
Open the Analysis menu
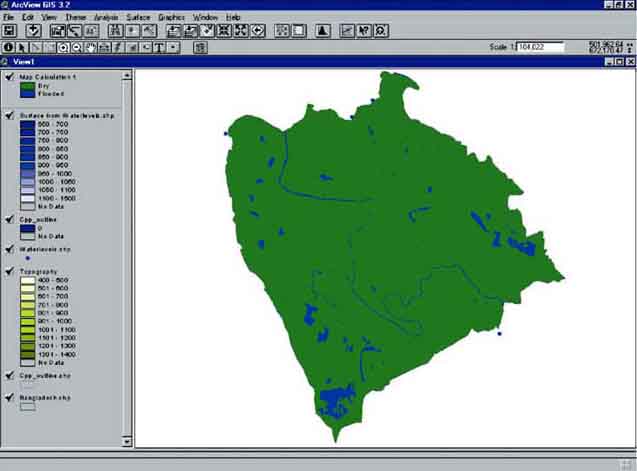pos(105,18)
